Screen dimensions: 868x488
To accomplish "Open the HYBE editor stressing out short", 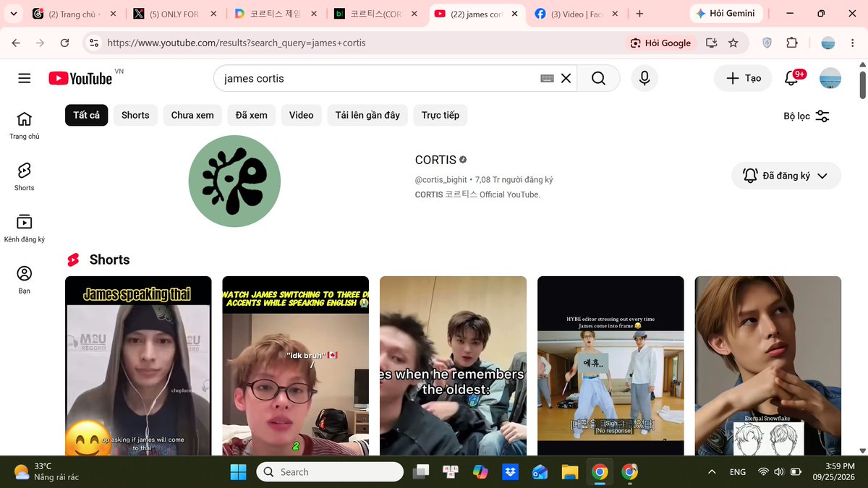I will click(x=610, y=366).
